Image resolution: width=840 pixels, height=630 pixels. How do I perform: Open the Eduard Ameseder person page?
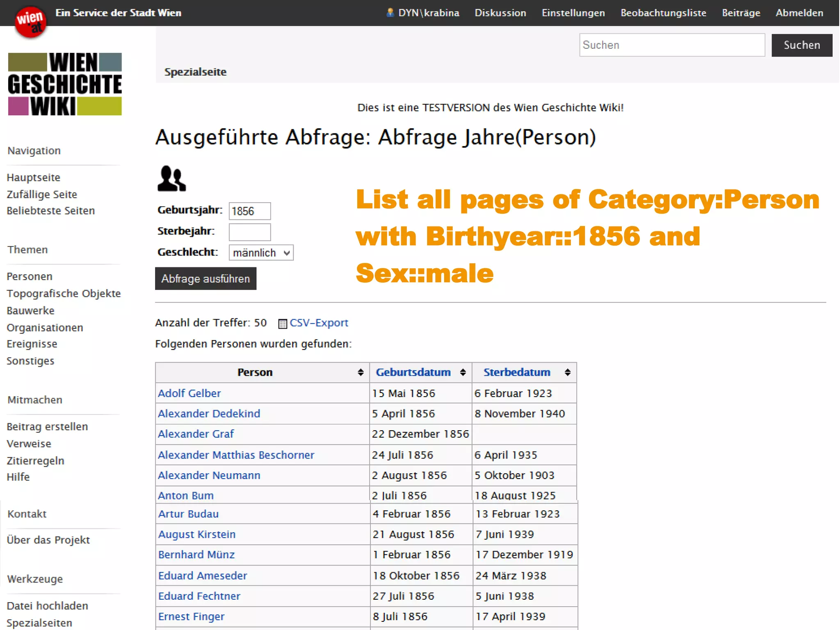click(x=203, y=576)
